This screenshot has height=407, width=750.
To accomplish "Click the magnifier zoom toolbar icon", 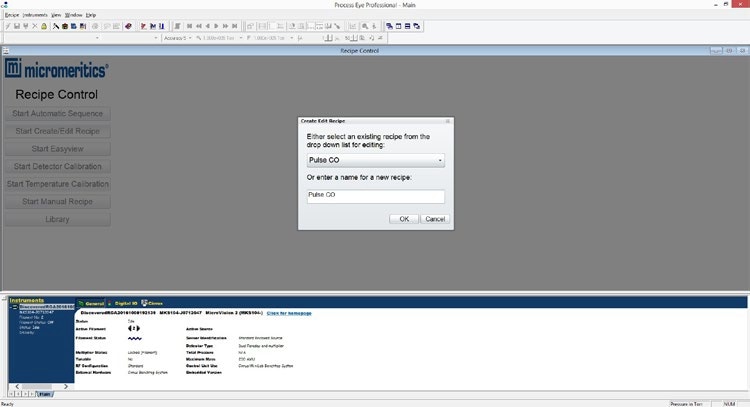I will coord(365,26).
